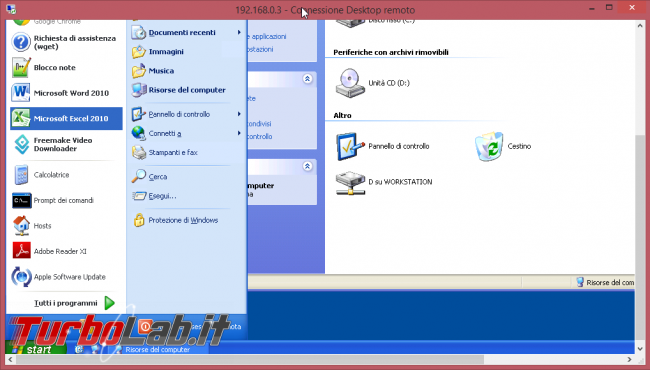Click the Cerca magnifier icon
The image size is (650, 370).
pos(138,176)
